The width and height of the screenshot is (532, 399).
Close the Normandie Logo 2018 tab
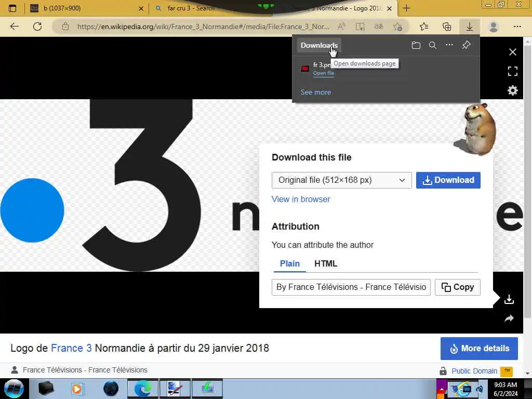(x=390, y=8)
